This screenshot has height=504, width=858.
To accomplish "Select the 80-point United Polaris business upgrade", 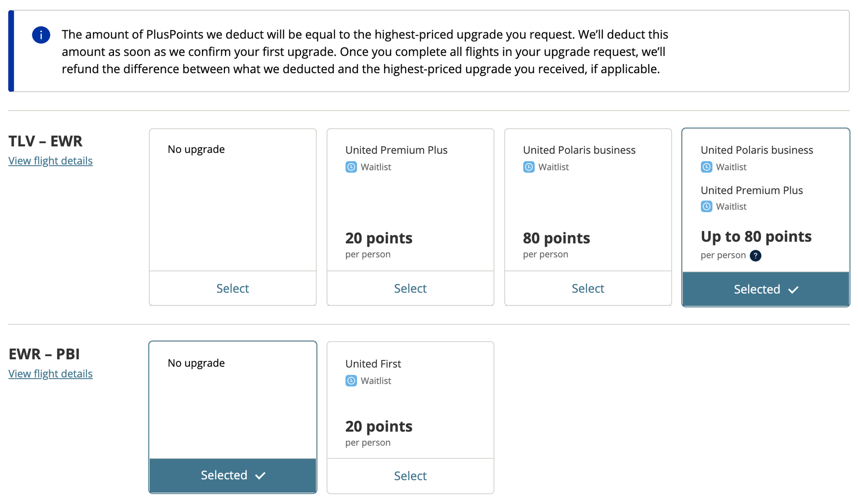I will [588, 288].
